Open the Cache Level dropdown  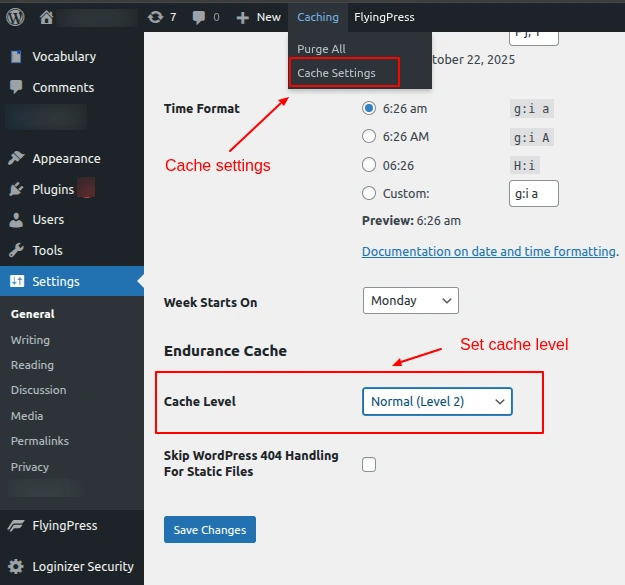437,402
